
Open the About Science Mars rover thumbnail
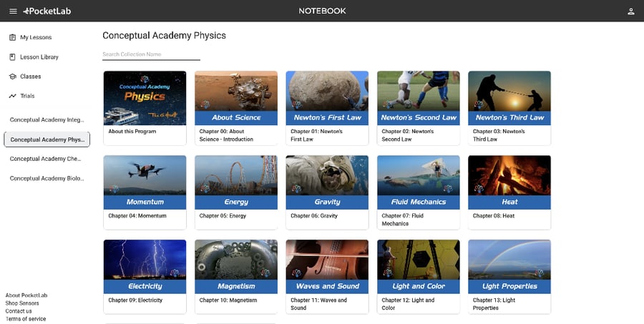tap(236, 98)
